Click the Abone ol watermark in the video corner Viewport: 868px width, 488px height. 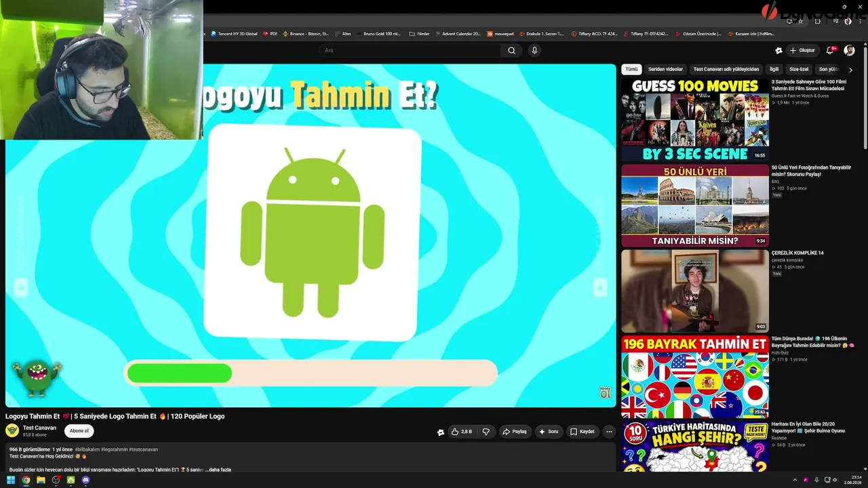tap(606, 392)
